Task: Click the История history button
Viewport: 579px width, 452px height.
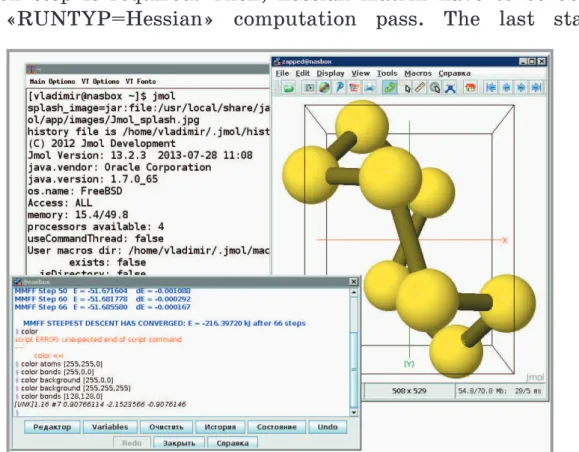Action: [220, 427]
